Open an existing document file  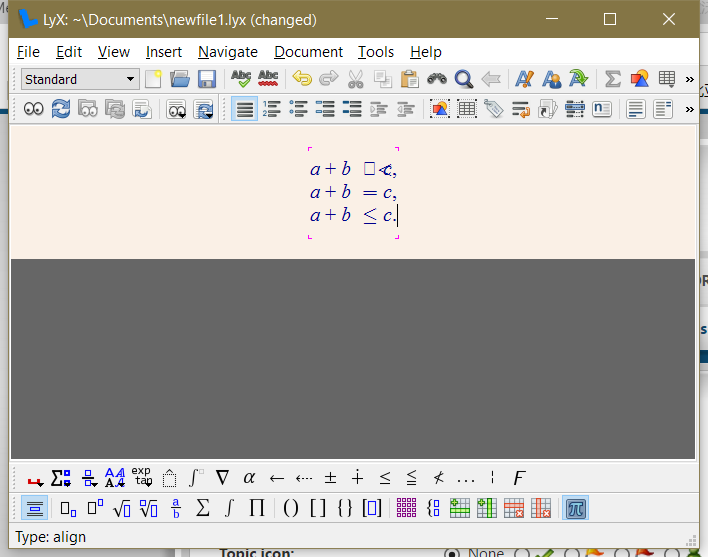(x=180, y=79)
